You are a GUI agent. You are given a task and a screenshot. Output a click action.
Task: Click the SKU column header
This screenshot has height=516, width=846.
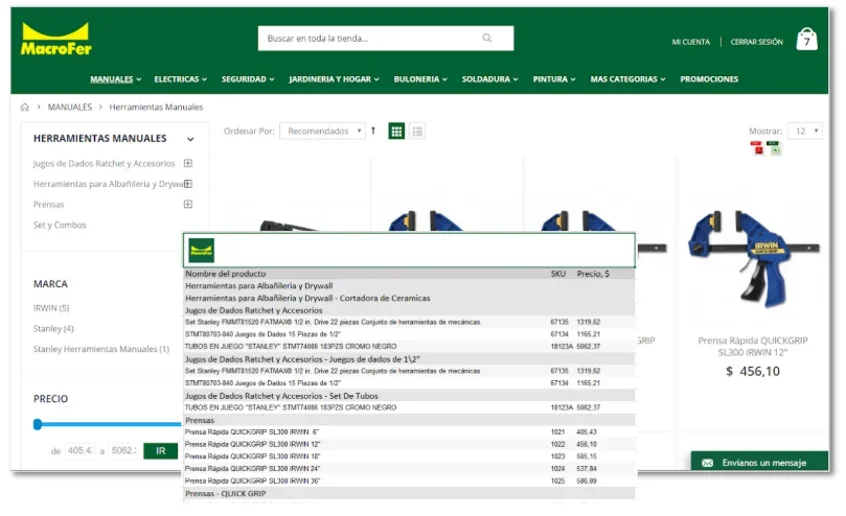point(558,274)
